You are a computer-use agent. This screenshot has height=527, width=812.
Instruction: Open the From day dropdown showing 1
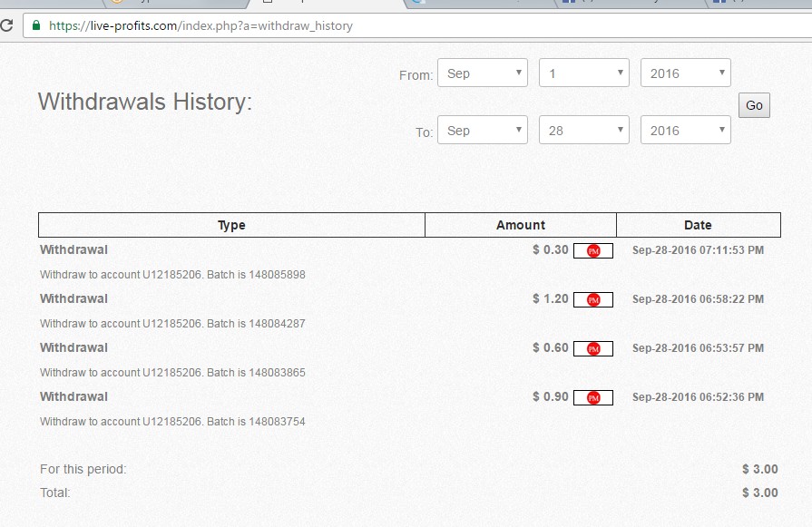(x=584, y=73)
